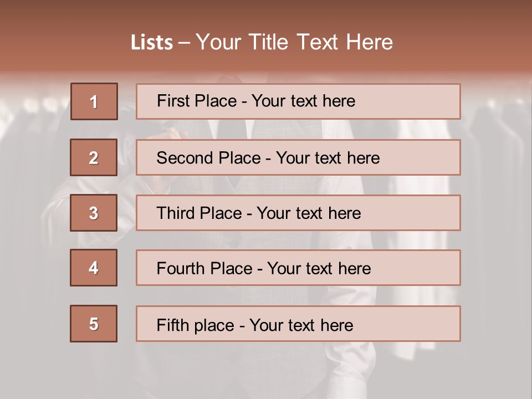Click "Your Title Text Here" in the heading
532x399 pixels.
pyautogui.click(x=294, y=43)
